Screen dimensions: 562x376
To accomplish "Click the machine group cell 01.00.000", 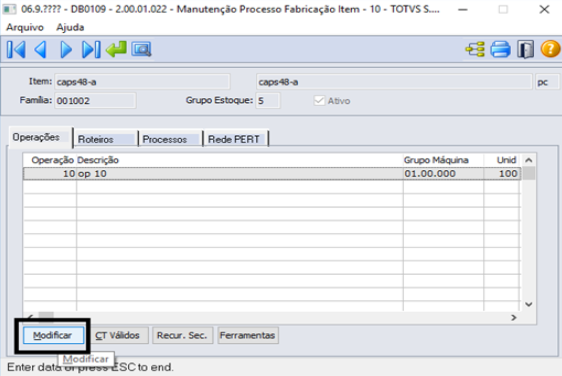I will click(x=443, y=174).
